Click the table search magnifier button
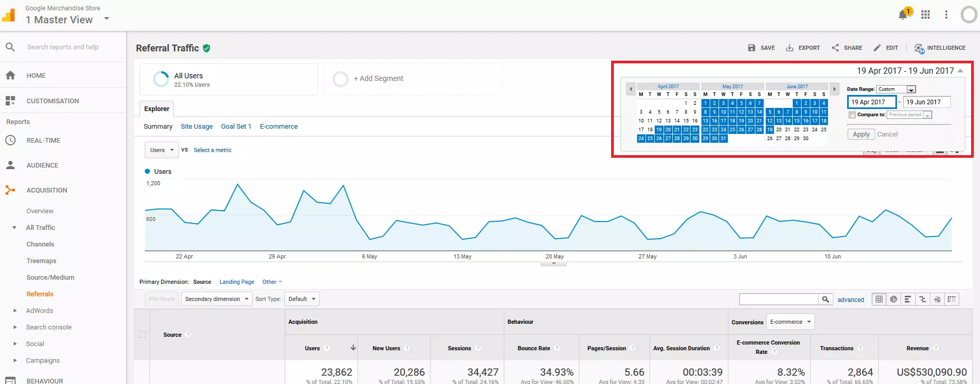This screenshot has height=384, width=980. click(x=825, y=299)
